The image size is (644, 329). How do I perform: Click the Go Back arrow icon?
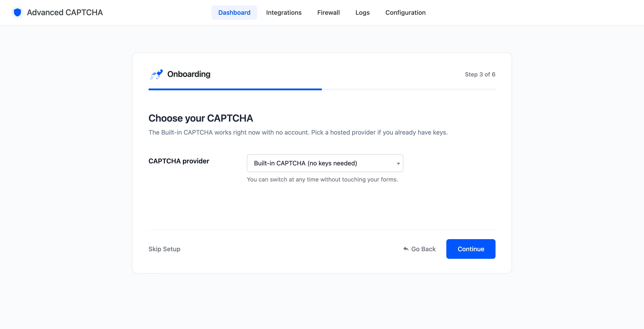406,249
